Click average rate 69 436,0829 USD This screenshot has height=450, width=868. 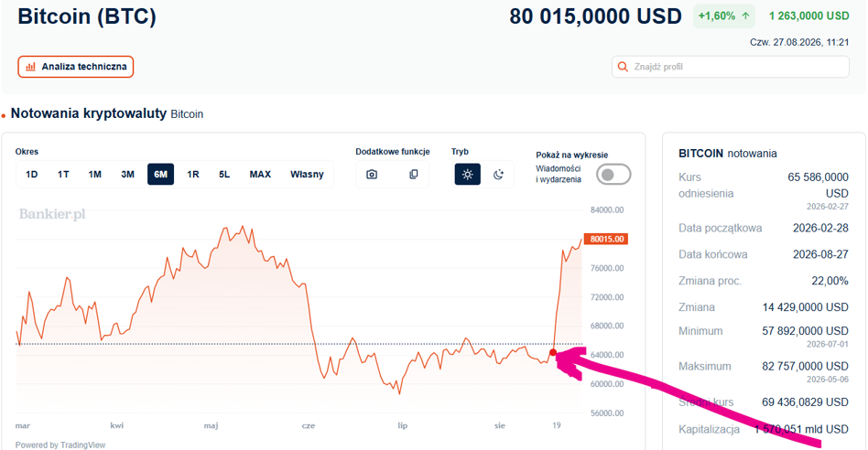pos(806,402)
